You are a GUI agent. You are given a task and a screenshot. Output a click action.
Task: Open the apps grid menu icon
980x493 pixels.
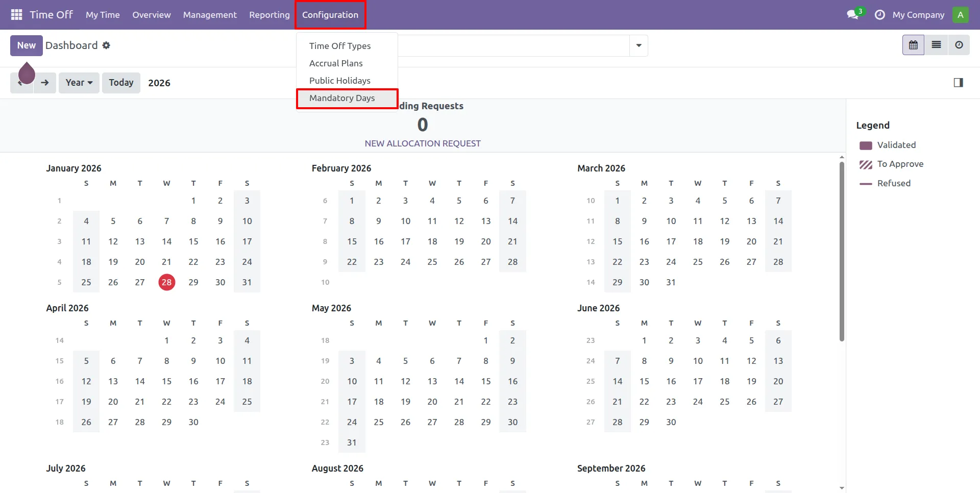click(x=16, y=15)
